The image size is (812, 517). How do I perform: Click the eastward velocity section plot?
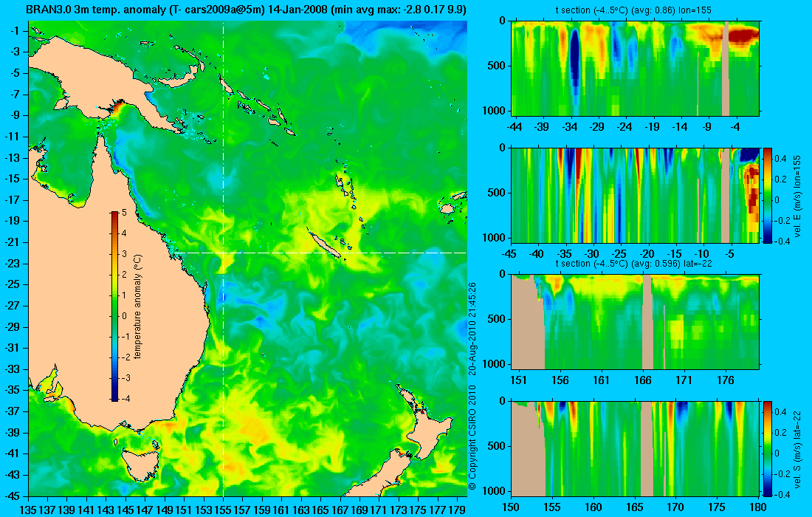[635, 195]
